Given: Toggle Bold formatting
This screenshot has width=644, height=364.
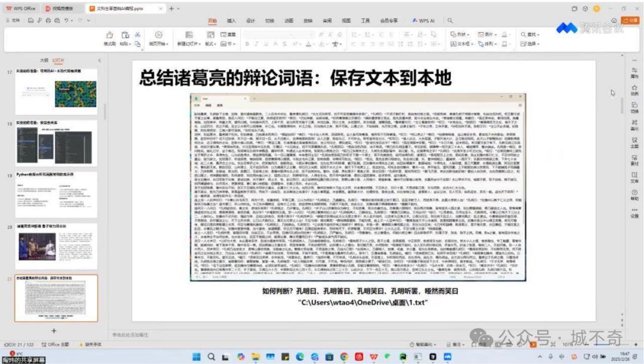Looking at the screenshot, I should coord(247,44).
